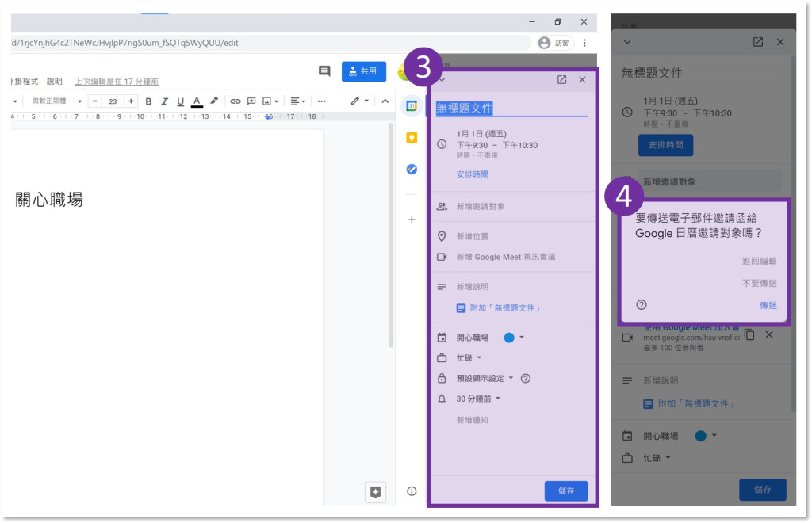Screen dimensions: 812x523
Task: Click the plus icon to get add-ons
Action: point(412,220)
